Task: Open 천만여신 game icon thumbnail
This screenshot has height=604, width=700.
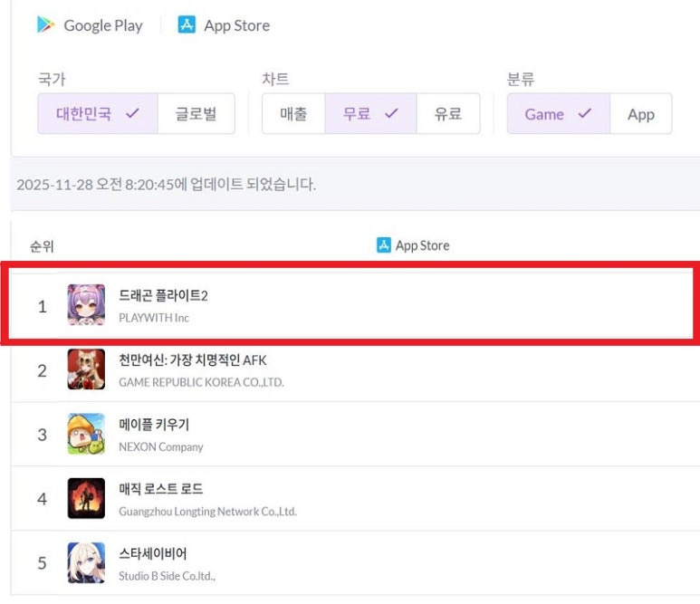Action: [x=86, y=369]
